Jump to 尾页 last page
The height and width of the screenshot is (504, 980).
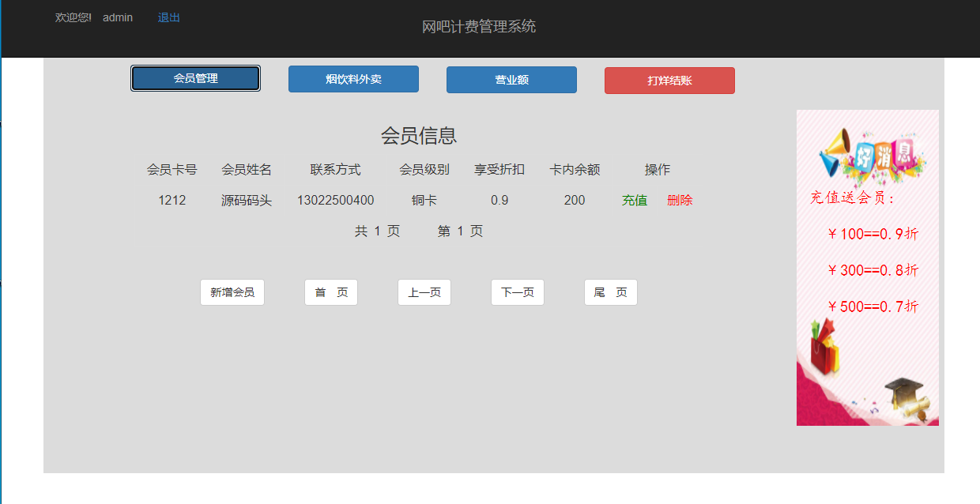[x=610, y=291]
